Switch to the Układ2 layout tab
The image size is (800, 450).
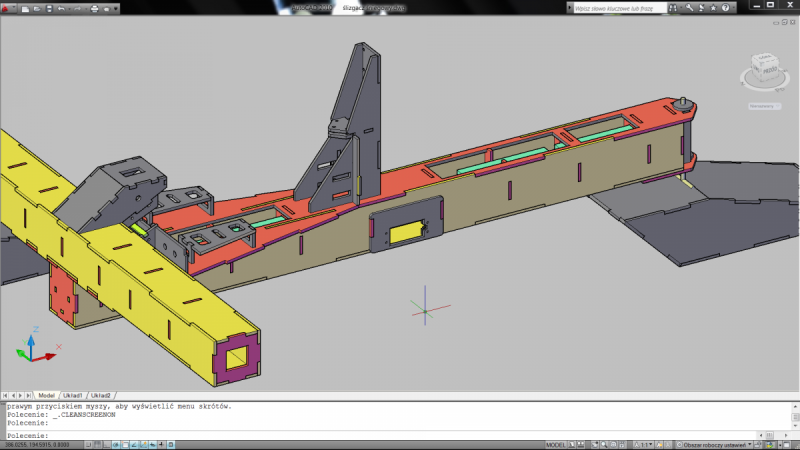(100, 395)
